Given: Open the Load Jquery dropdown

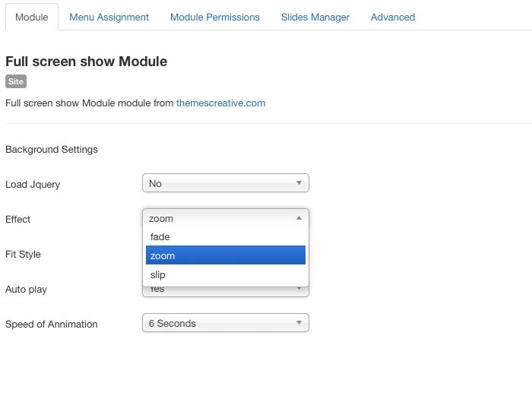Looking at the screenshot, I should [225, 183].
